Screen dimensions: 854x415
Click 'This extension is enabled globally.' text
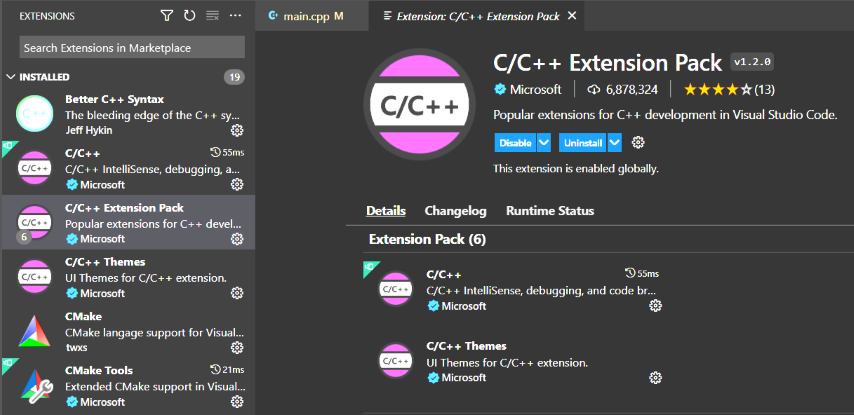[x=576, y=169]
